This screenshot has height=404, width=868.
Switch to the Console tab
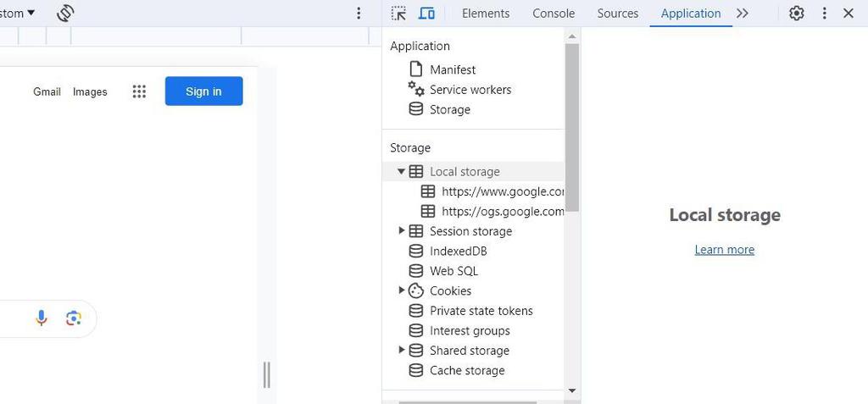coord(554,14)
